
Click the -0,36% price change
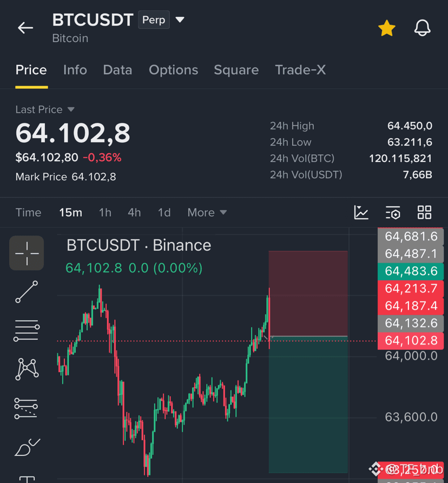point(102,158)
